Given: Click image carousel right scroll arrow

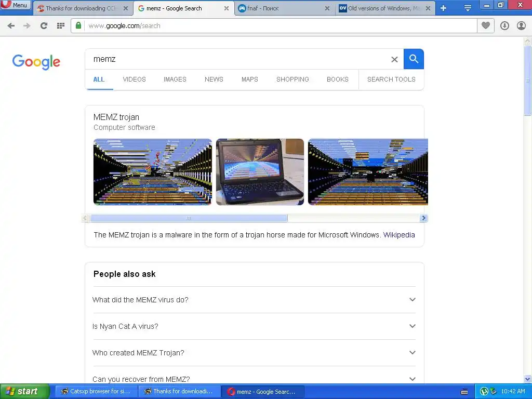Looking at the screenshot, I should [x=423, y=218].
